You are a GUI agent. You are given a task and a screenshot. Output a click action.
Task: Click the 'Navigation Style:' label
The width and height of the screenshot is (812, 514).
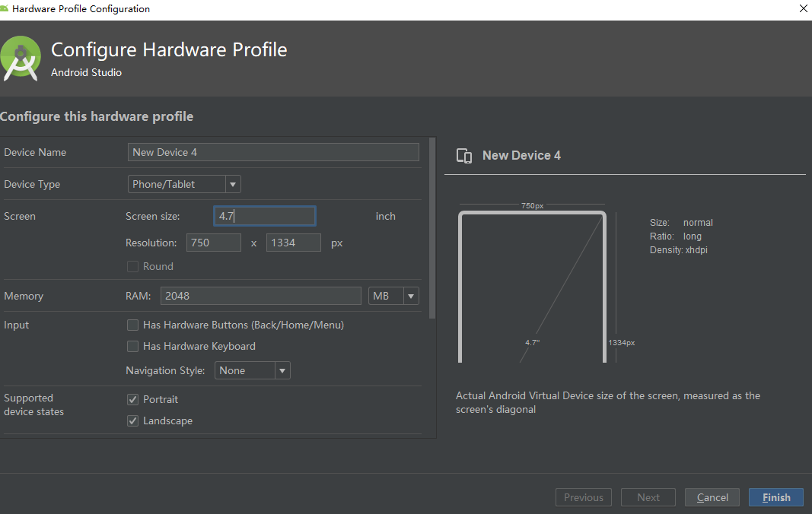pyautogui.click(x=165, y=370)
